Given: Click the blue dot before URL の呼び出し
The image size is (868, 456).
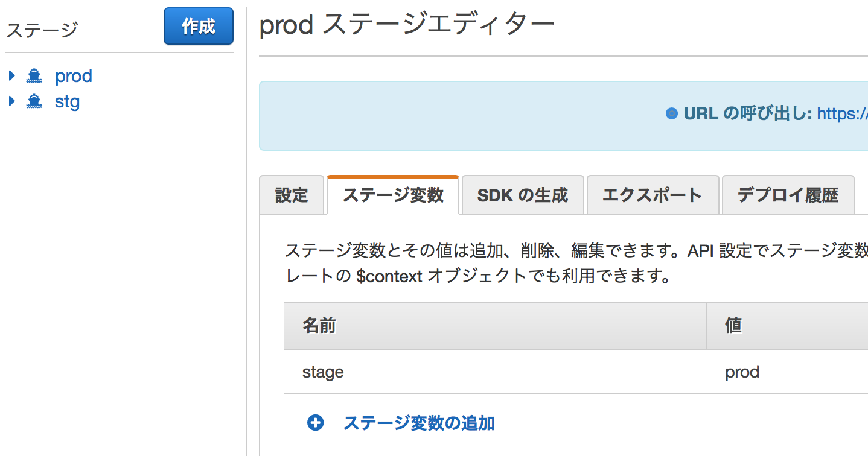Looking at the screenshot, I should (671, 113).
